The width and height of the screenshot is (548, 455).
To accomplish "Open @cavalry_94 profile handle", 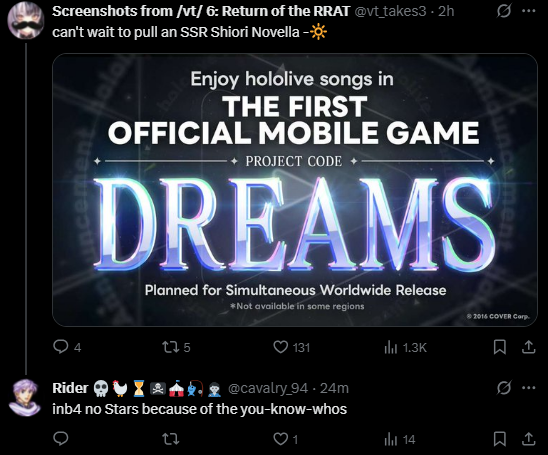I will pyautogui.click(x=268, y=388).
